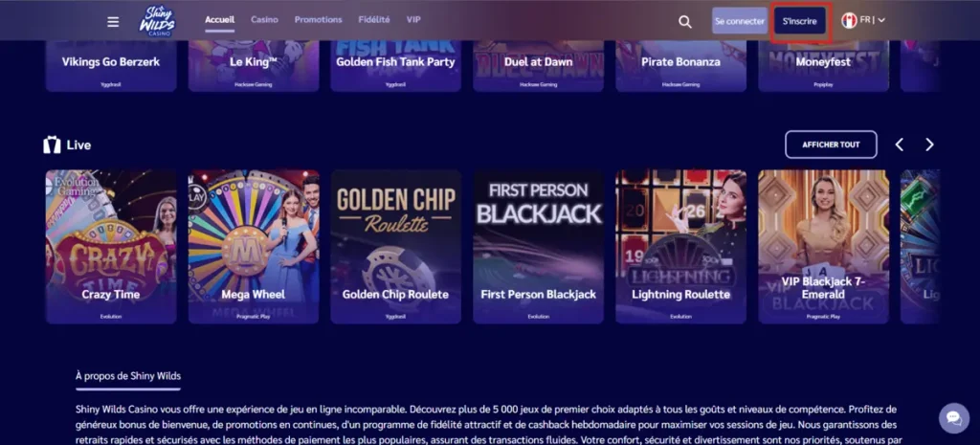Open the VIP tab

click(x=413, y=19)
